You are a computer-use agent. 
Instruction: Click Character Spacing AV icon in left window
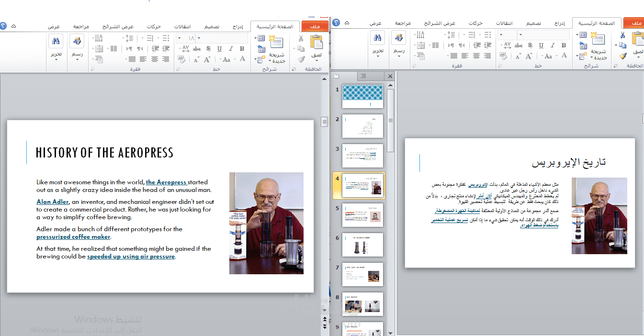click(185, 48)
